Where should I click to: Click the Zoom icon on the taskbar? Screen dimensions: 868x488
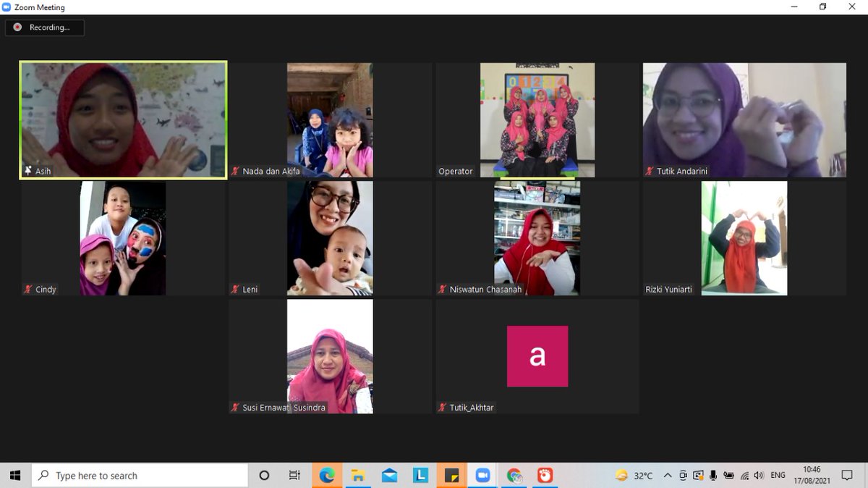[482, 476]
